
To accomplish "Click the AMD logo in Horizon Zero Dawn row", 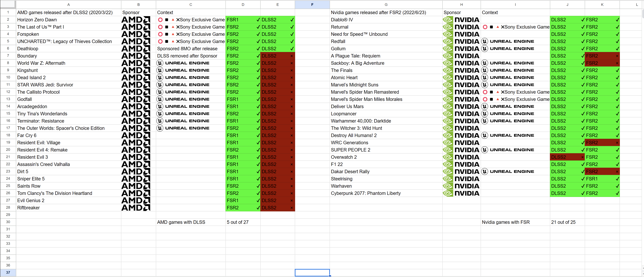I will (136, 20).
